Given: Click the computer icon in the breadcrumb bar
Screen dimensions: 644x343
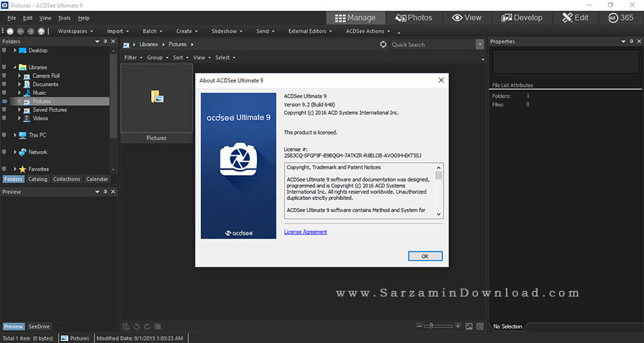Looking at the screenshot, I should (127, 45).
